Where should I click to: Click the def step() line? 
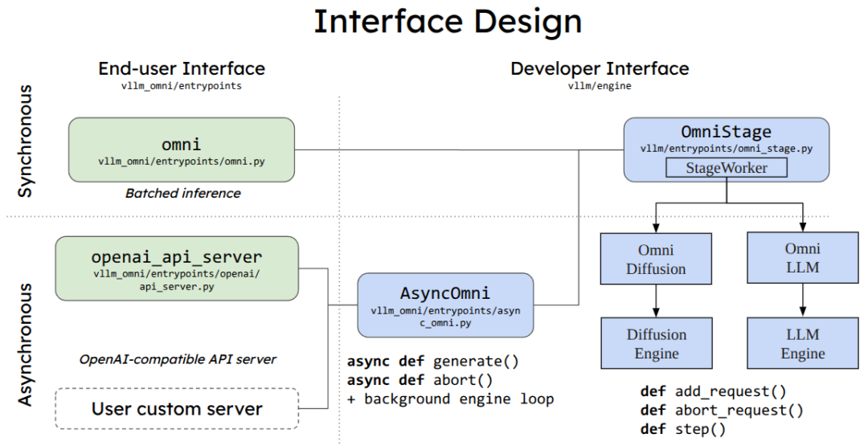click(x=682, y=429)
